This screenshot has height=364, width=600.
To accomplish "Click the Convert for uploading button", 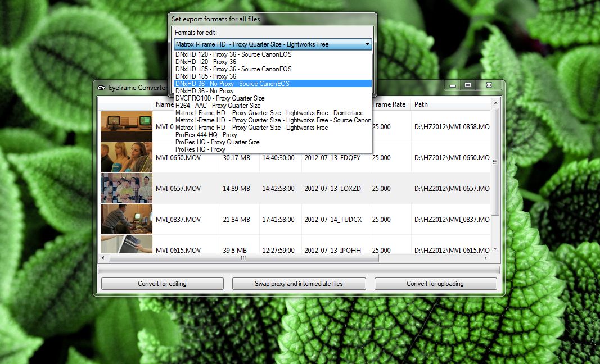I will (x=435, y=284).
